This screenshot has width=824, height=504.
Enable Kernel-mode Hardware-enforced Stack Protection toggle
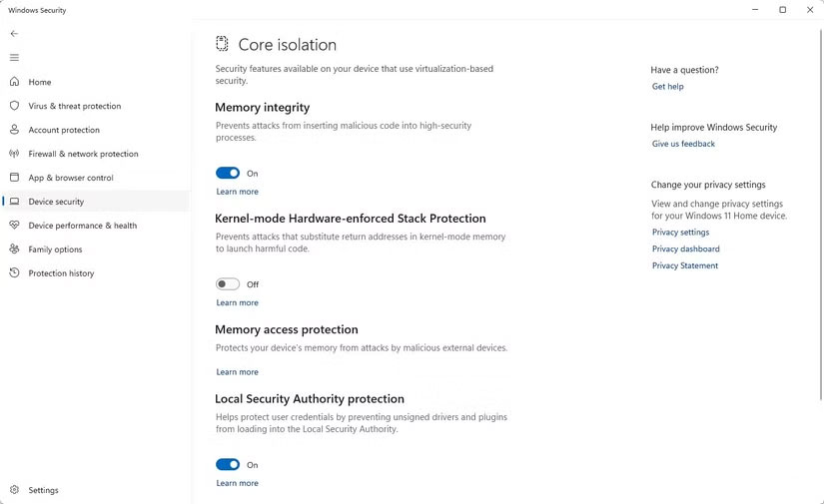[228, 284]
